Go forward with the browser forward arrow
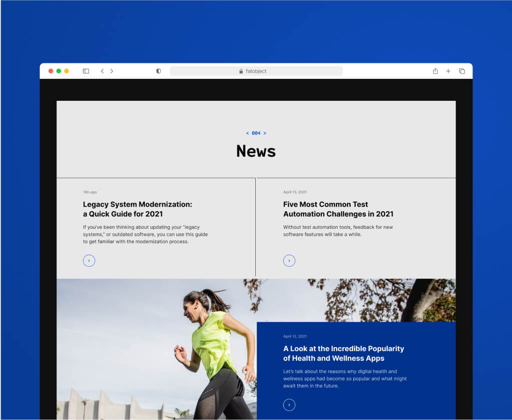This screenshot has width=512, height=420. 112,71
